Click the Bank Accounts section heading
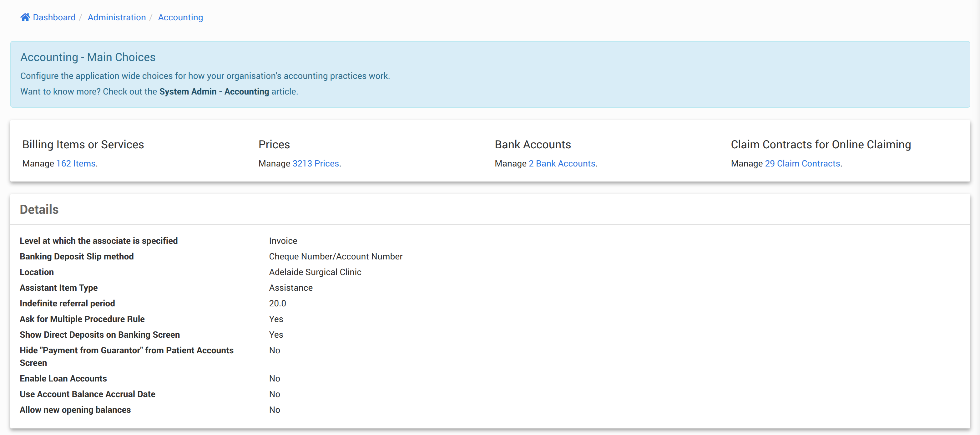980x435 pixels. (533, 145)
